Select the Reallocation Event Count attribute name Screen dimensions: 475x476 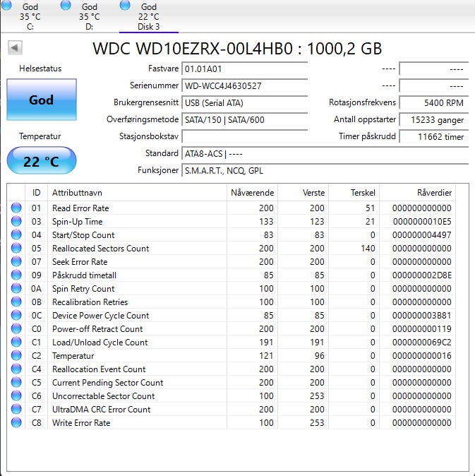click(99, 369)
